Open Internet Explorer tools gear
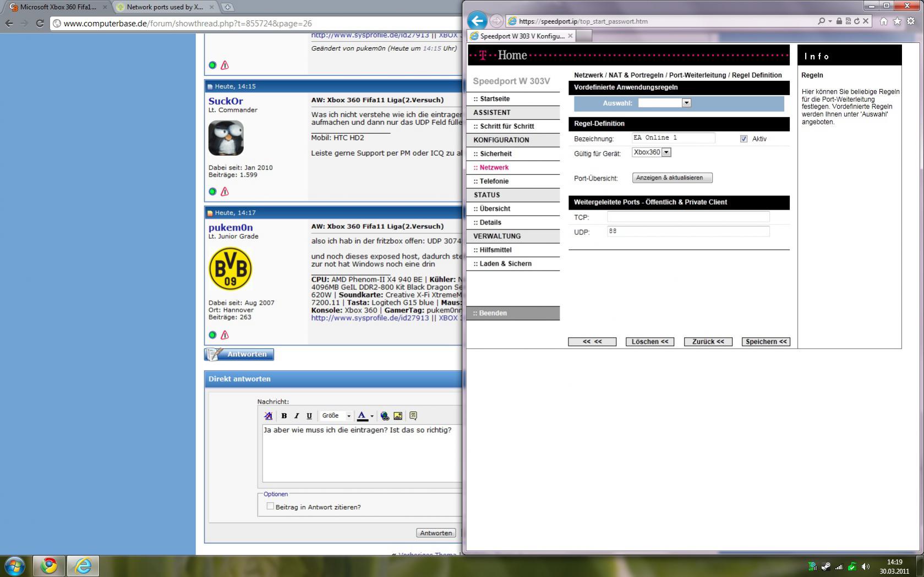 click(x=911, y=21)
